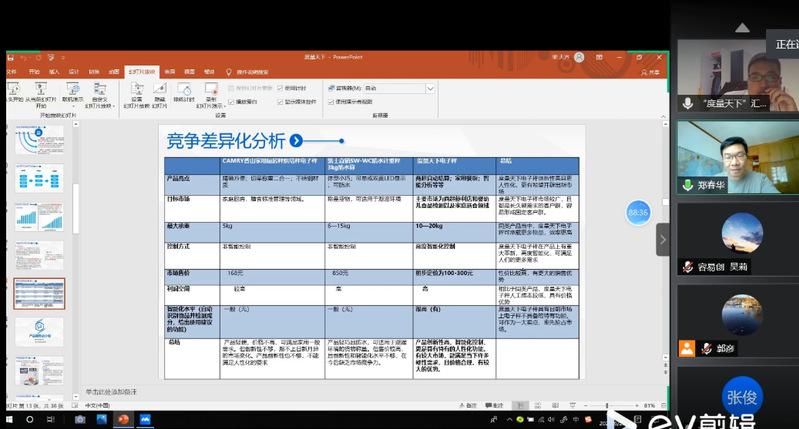Select the flowchart boxes slide thumbnail
The width and height of the screenshot is (799, 429).
[39, 178]
